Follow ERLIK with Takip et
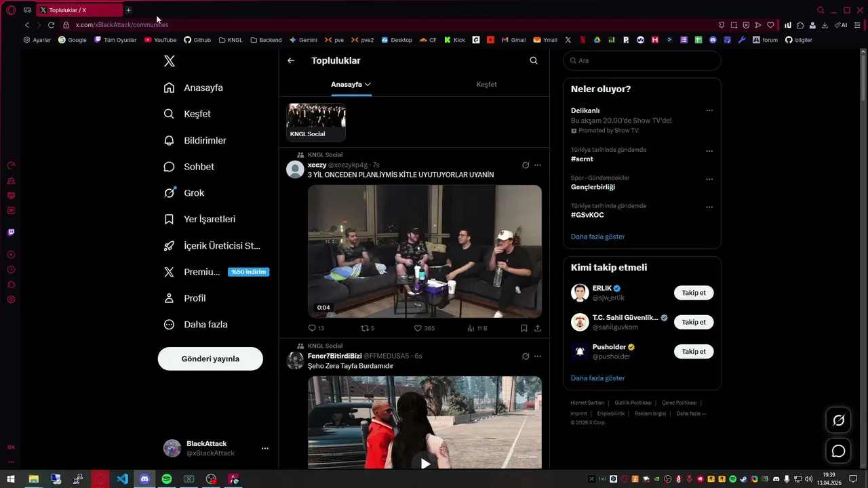This screenshot has width=868, height=488. (x=694, y=293)
